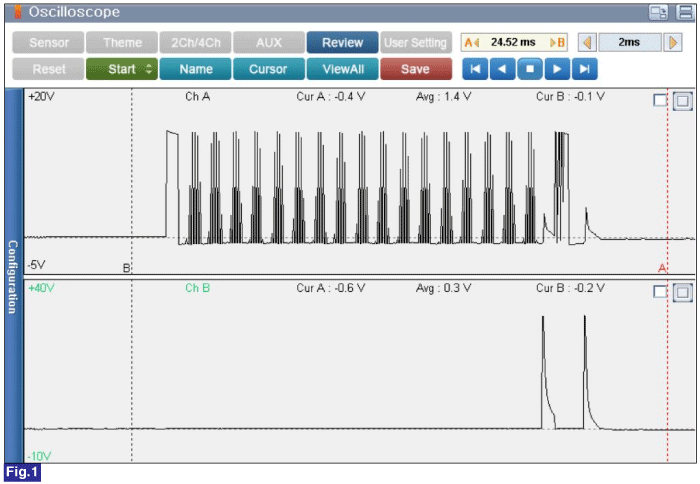
Task: Jump to last frame of recording
Action: point(584,69)
